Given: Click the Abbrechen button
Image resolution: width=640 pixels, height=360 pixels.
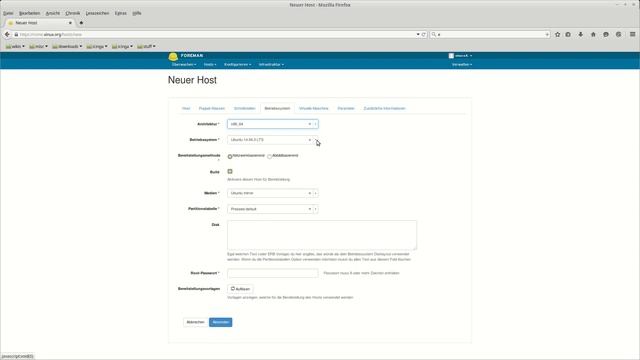Looking at the screenshot, I should point(196,322).
